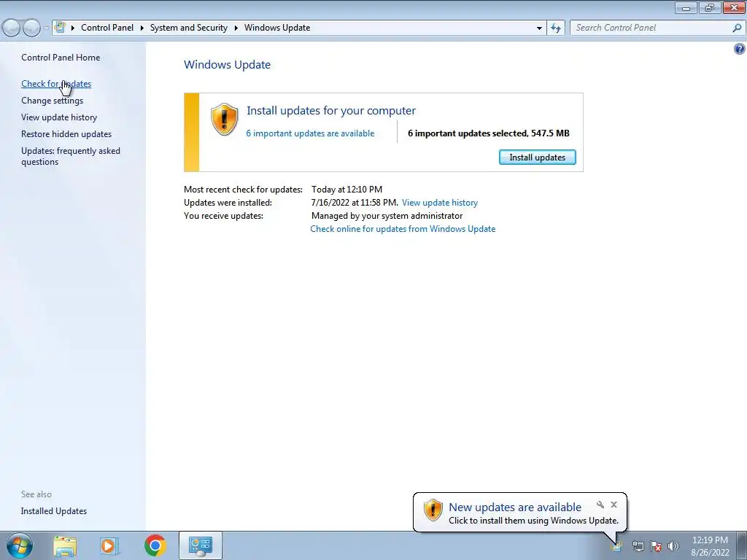The height and width of the screenshot is (560, 747).
Task: Expand arrow after System and Security breadcrumb
Action: point(236,28)
